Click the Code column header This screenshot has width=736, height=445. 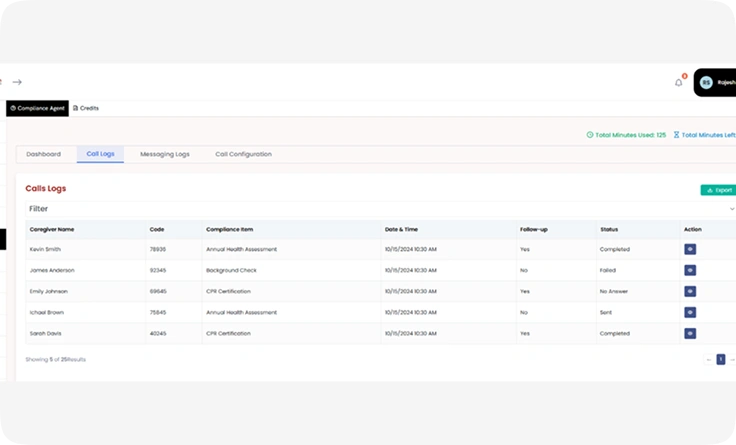pos(157,230)
